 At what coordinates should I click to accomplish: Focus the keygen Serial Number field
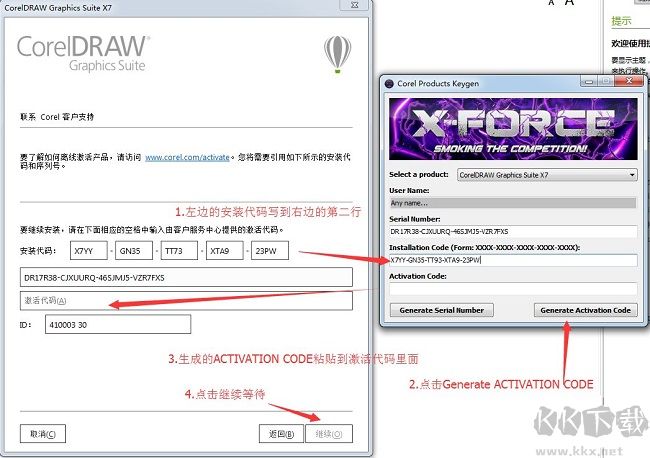[513, 231]
